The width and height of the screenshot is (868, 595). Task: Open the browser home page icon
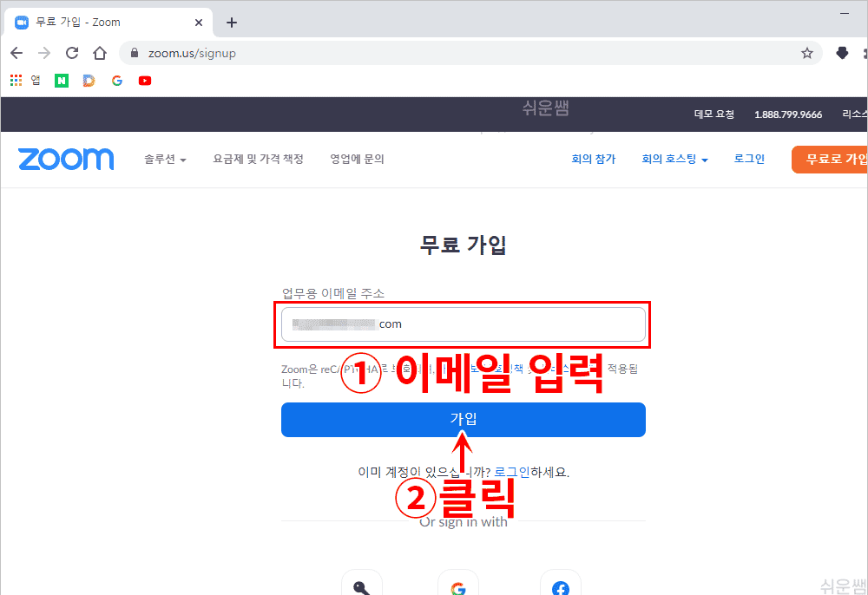click(x=100, y=53)
